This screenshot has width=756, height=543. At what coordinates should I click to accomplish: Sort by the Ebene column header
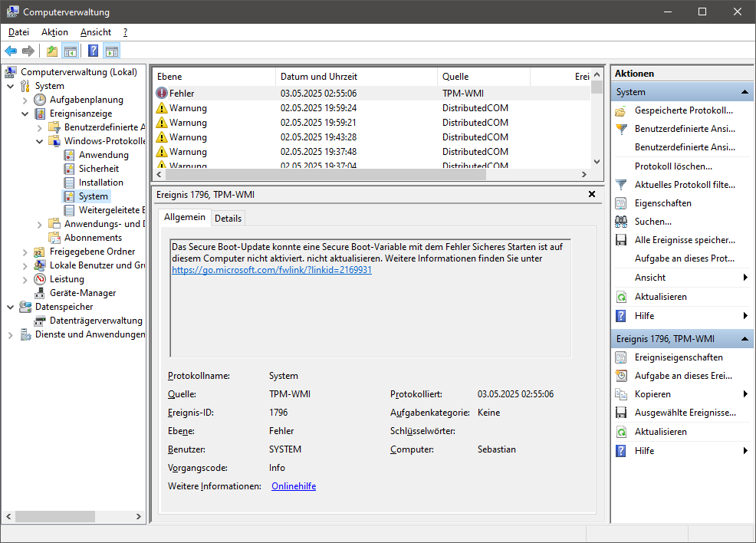pyautogui.click(x=214, y=77)
